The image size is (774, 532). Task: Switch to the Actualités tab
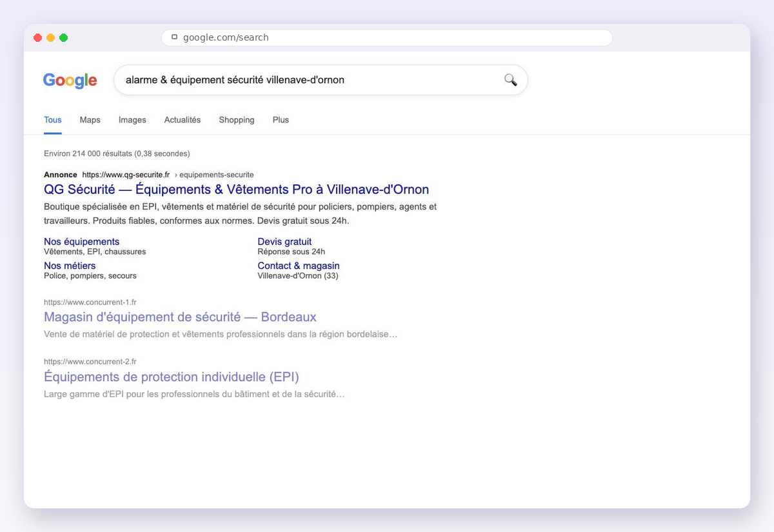click(x=183, y=120)
